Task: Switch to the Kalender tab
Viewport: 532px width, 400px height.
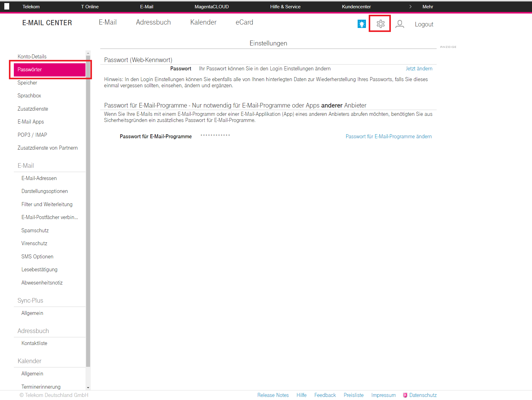Action: 203,22
